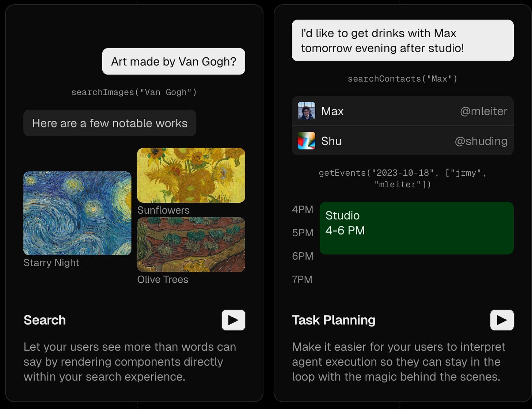Click Shu's colorful avatar icon

coord(307,141)
